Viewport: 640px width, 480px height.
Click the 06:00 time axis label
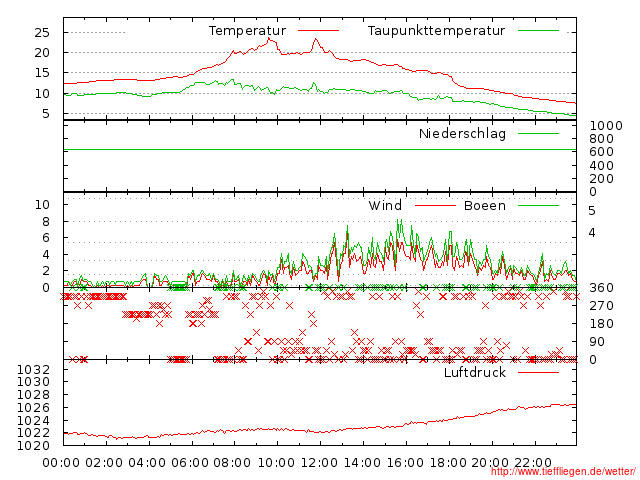tap(190, 463)
